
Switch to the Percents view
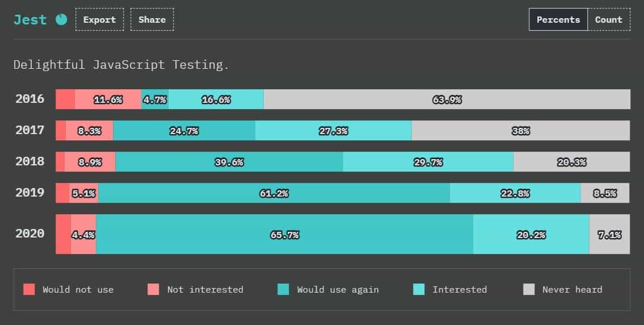[558, 19]
